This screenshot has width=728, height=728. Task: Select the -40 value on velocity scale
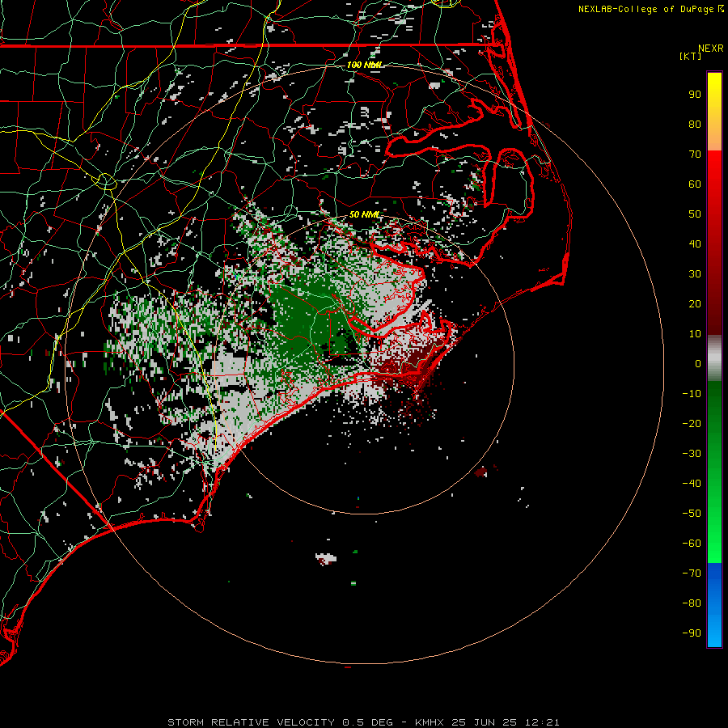[x=692, y=484]
